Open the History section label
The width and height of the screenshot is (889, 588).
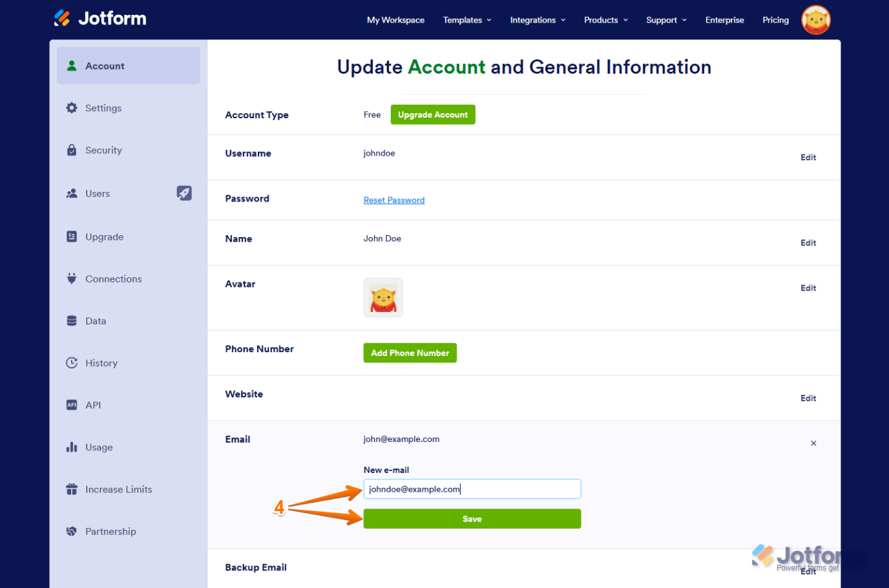point(101,362)
